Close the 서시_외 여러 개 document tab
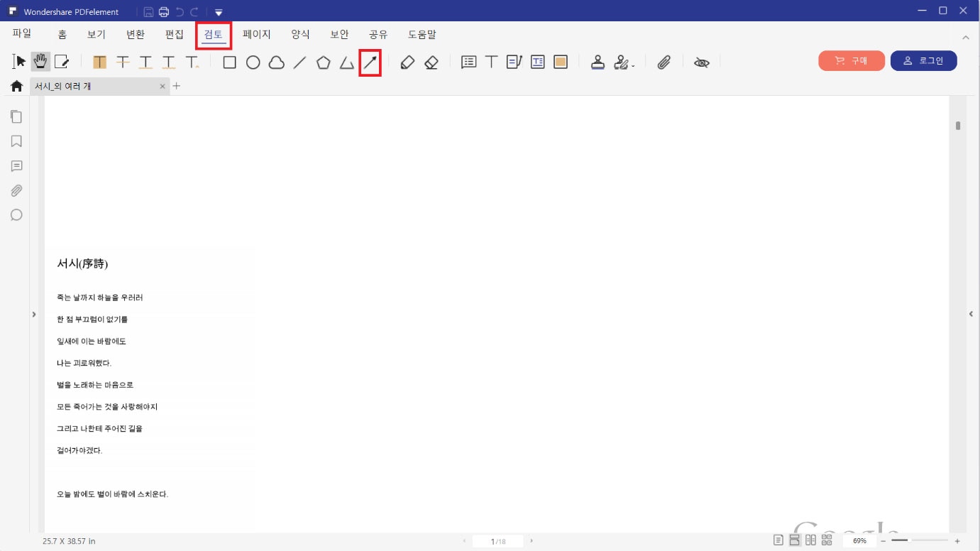 coord(163,87)
